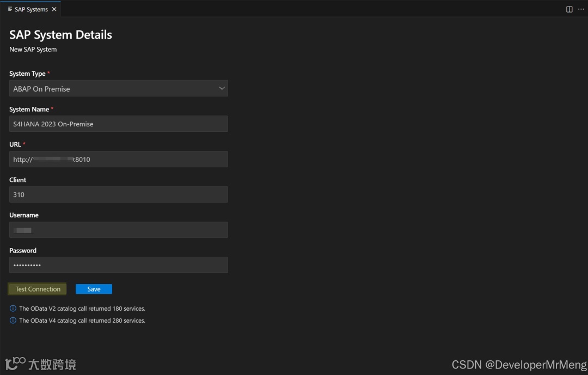Screen dimensions: 588x375
Task: Click the OData V2 catalog result message
Action: (82, 309)
